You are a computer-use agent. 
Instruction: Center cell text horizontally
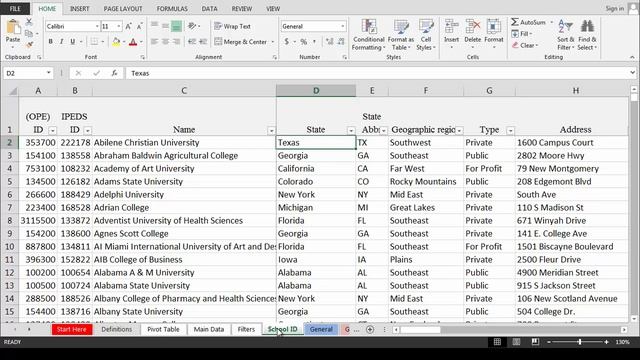coord(165,42)
